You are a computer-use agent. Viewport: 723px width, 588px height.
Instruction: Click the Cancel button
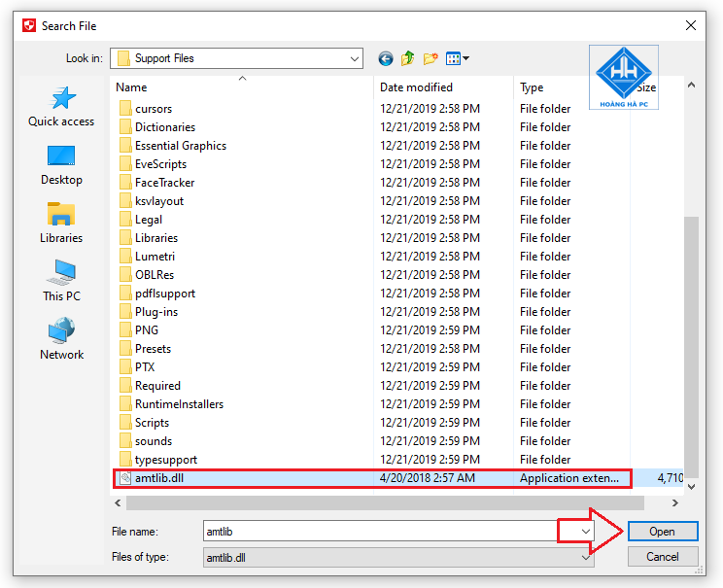[663, 557]
